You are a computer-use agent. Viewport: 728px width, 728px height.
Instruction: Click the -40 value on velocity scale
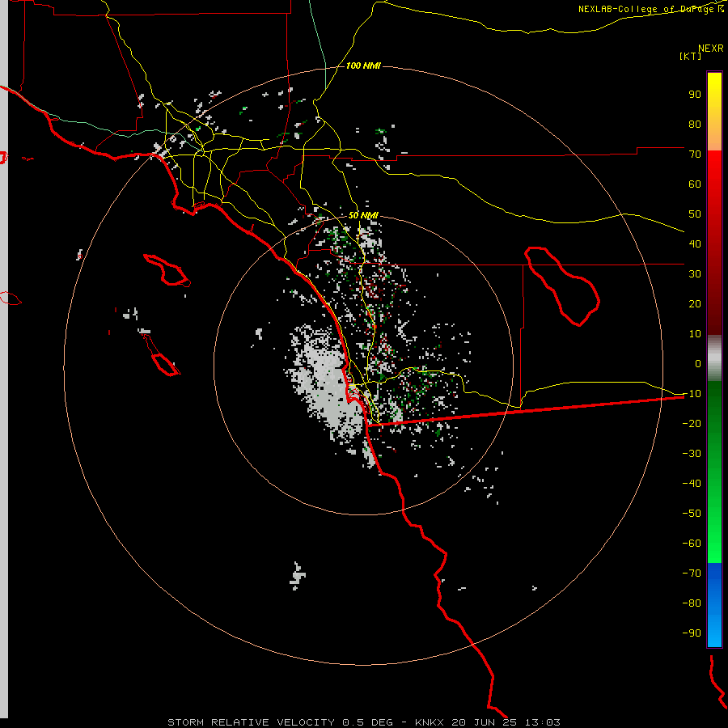(692, 484)
